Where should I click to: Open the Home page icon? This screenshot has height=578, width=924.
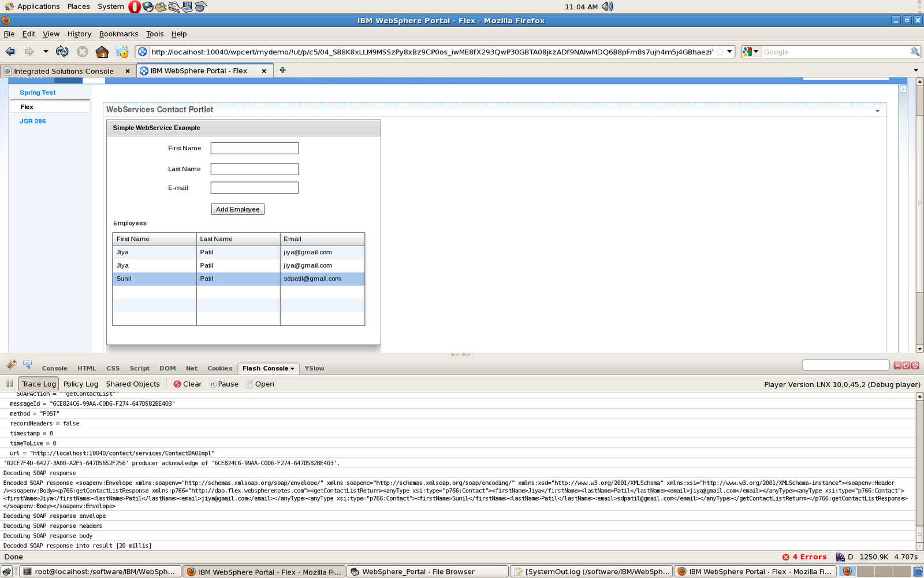coord(102,51)
